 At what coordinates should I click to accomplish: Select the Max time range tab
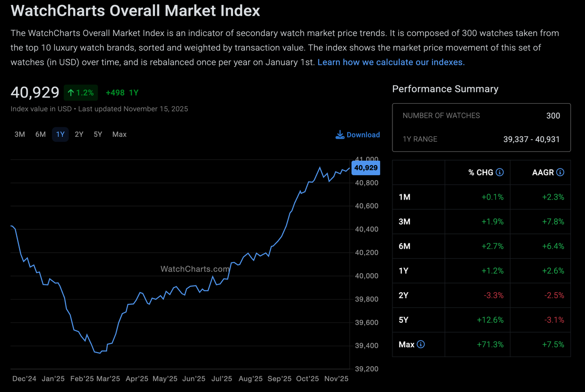click(x=119, y=134)
